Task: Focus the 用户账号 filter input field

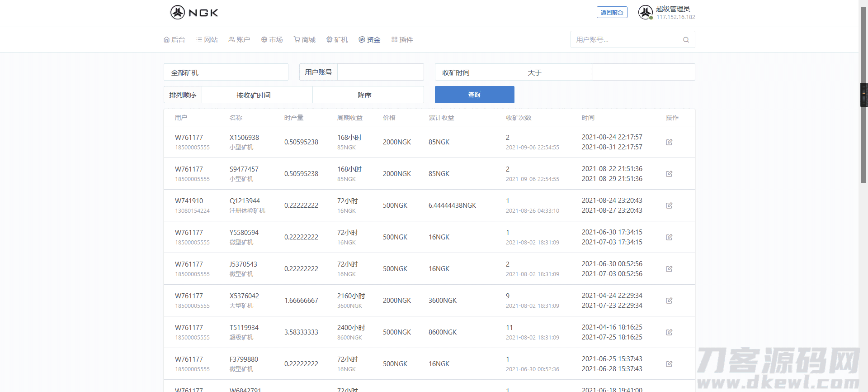Action: (x=380, y=72)
